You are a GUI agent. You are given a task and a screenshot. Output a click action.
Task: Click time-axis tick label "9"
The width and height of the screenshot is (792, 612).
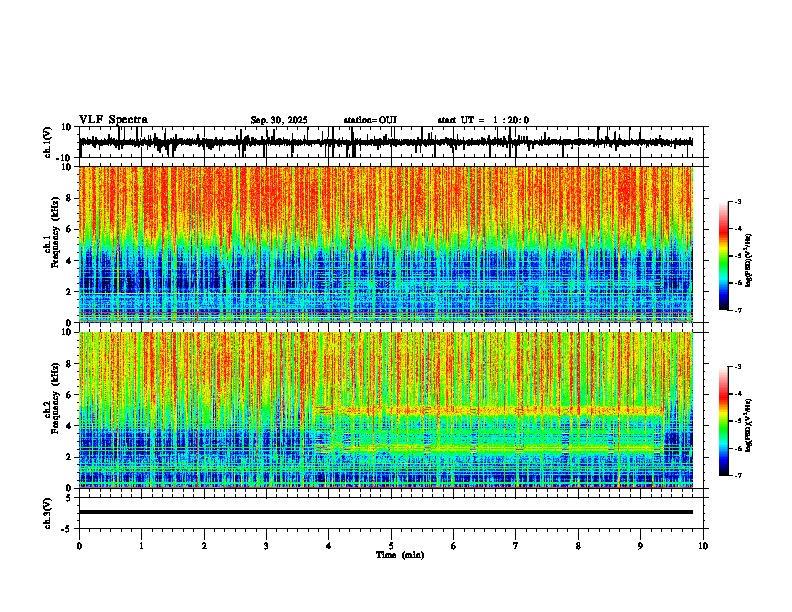[640, 546]
